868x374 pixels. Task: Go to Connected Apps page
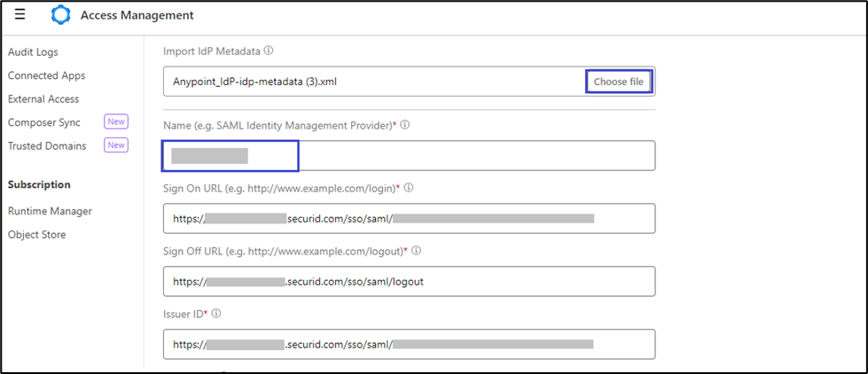[x=46, y=75]
